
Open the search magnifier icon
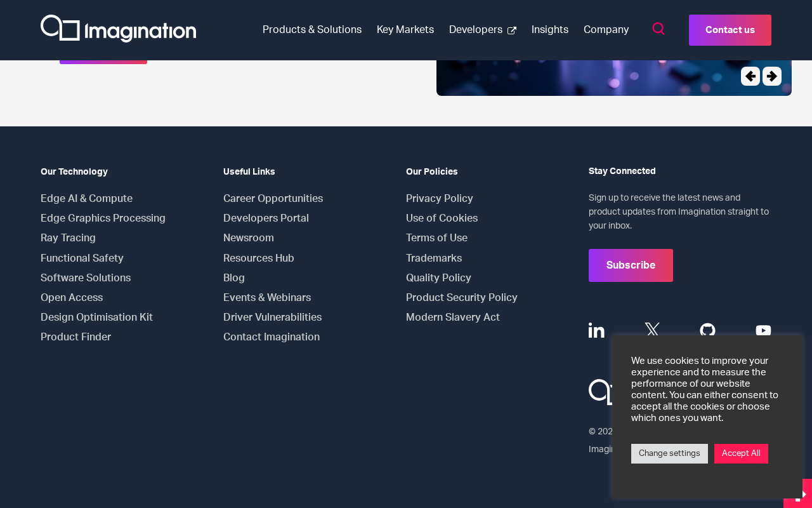(x=658, y=29)
